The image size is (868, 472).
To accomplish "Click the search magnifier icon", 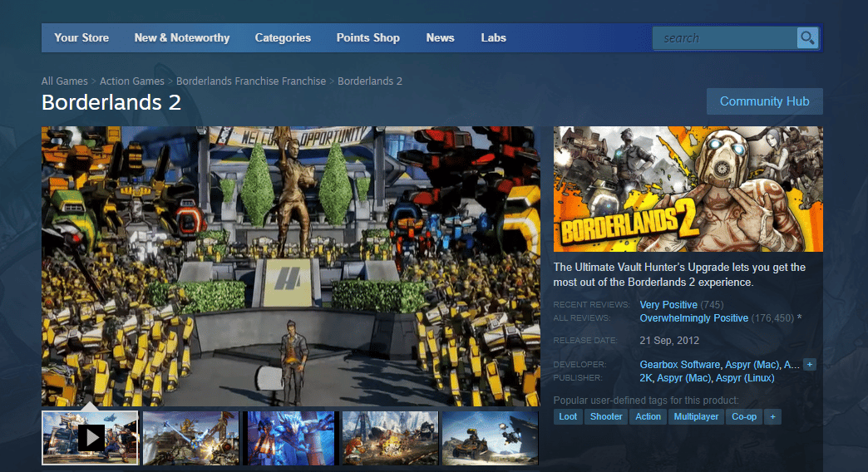I will (x=807, y=37).
